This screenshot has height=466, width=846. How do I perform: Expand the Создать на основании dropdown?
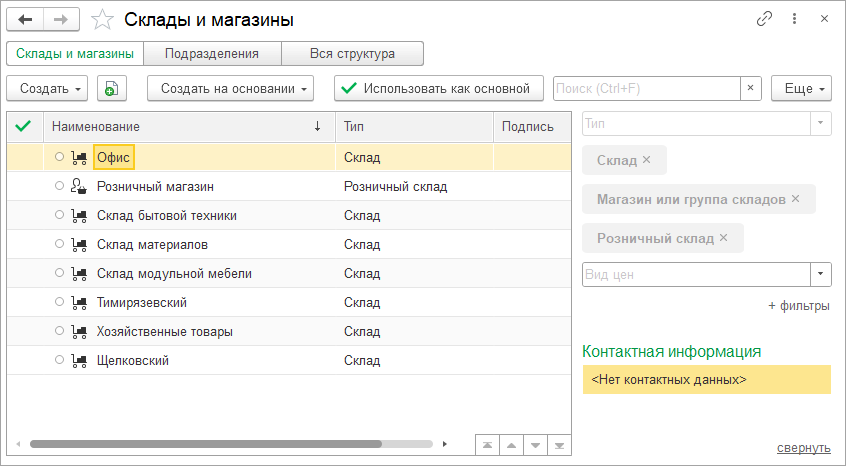(x=230, y=88)
